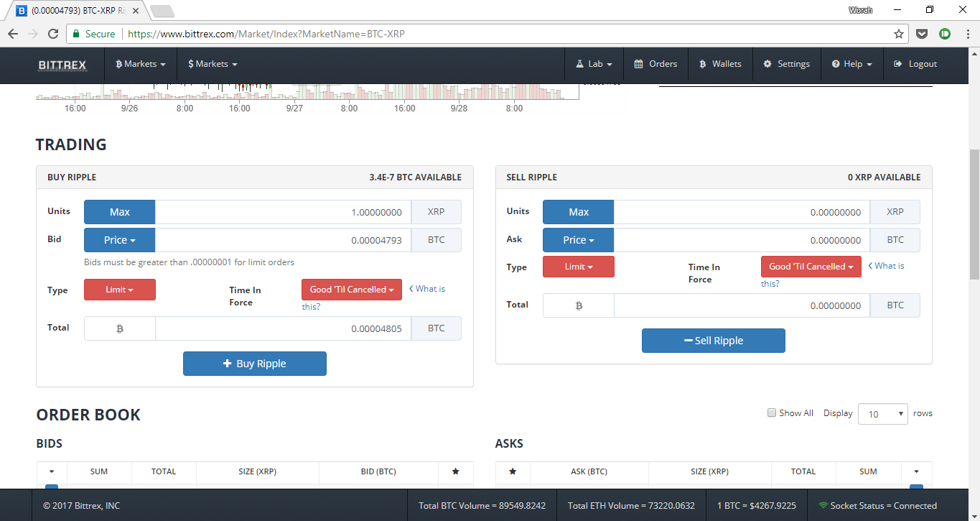The width and height of the screenshot is (980, 521).
Task: Click Bitcoin symbol in Buy Total field
Action: coord(120,328)
